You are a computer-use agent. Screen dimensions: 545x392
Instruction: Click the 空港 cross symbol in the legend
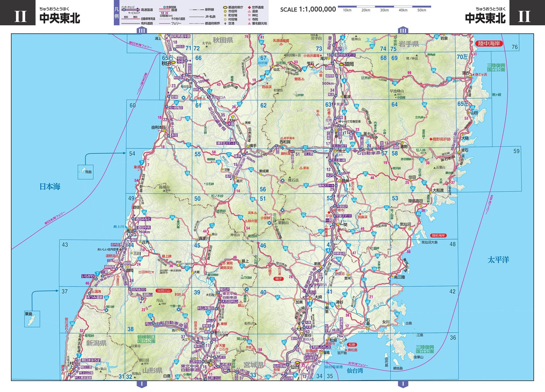[x=225, y=23]
